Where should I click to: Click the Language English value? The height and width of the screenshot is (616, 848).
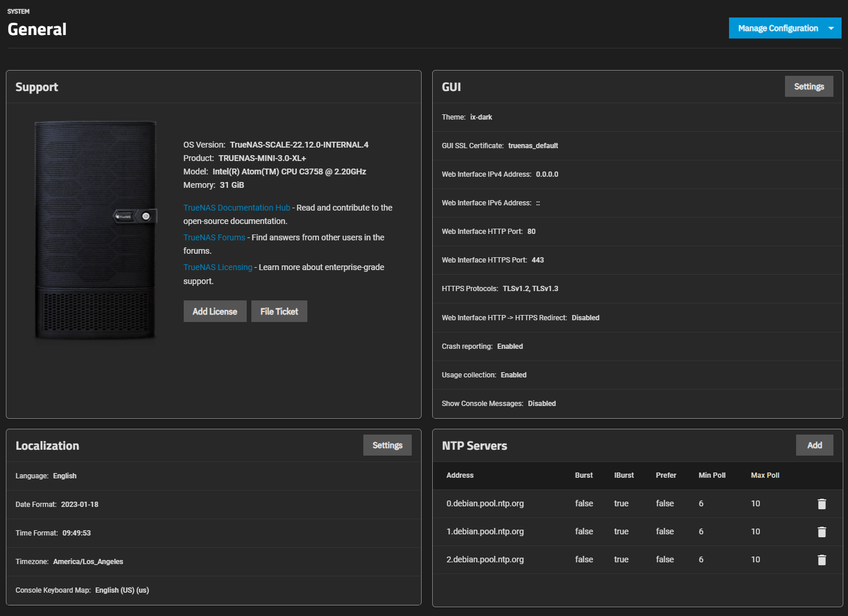pyautogui.click(x=65, y=476)
